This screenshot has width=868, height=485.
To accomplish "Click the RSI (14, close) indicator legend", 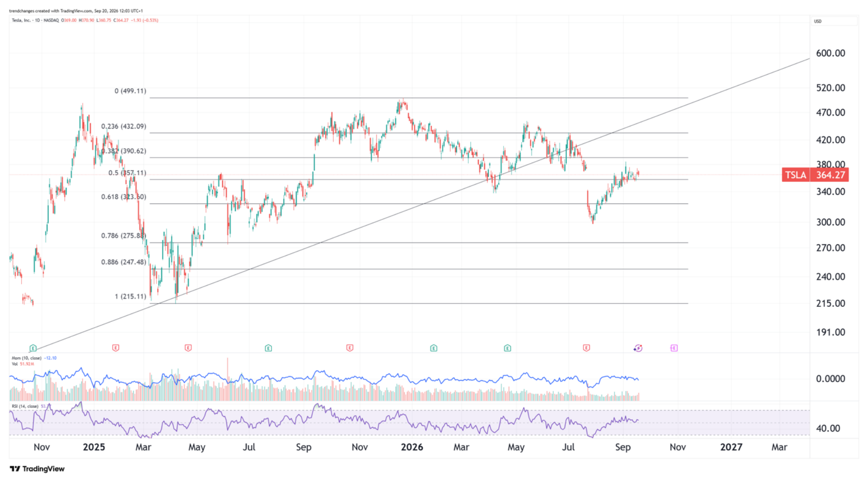I will (25, 406).
